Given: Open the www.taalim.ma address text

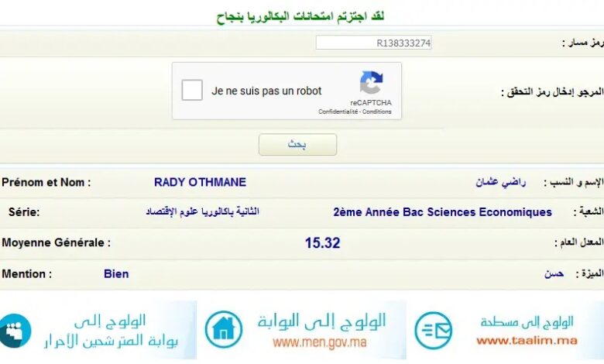Looking at the screenshot, I should 527,340.
